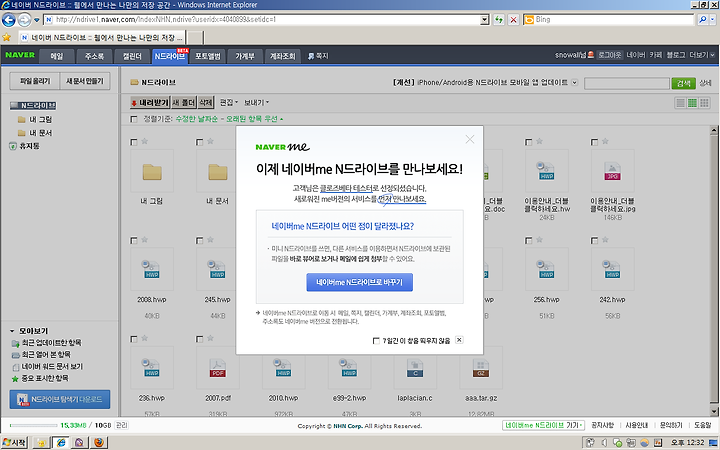The image size is (720, 450).
Task: Switch to the 주소록 tab
Action: [x=94, y=56]
